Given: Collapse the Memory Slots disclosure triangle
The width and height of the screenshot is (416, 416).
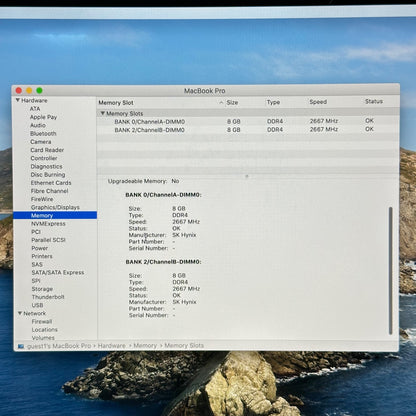Looking at the screenshot, I should pos(103,113).
